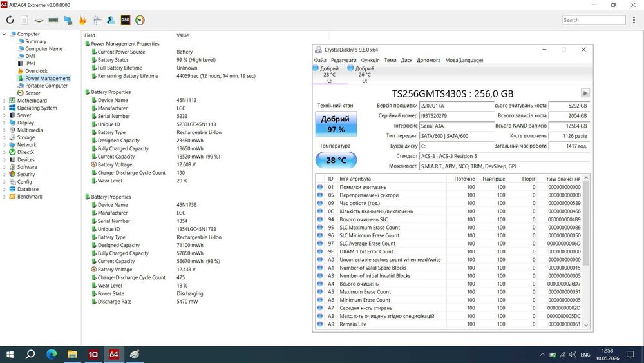The height and width of the screenshot is (363, 644).
Task: Click the user silhouette toolbar icon
Action: point(111,20)
